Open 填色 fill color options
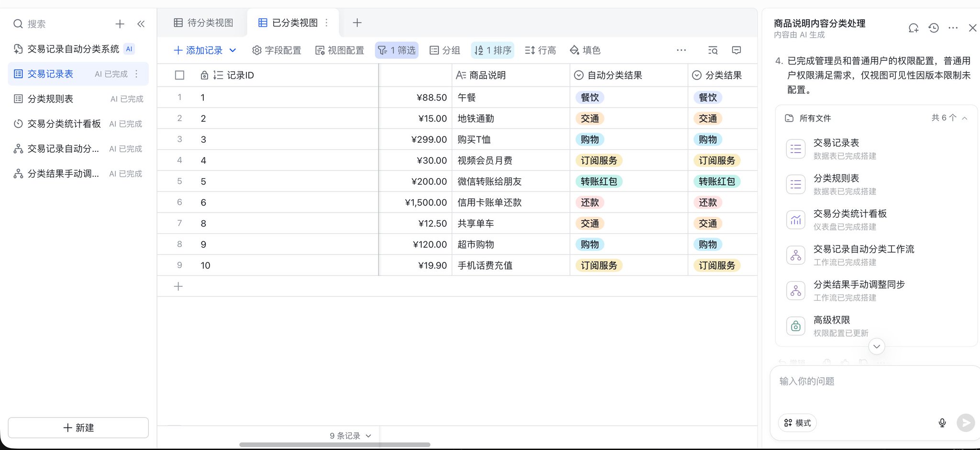This screenshot has width=980, height=450. [x=585, y=50]
